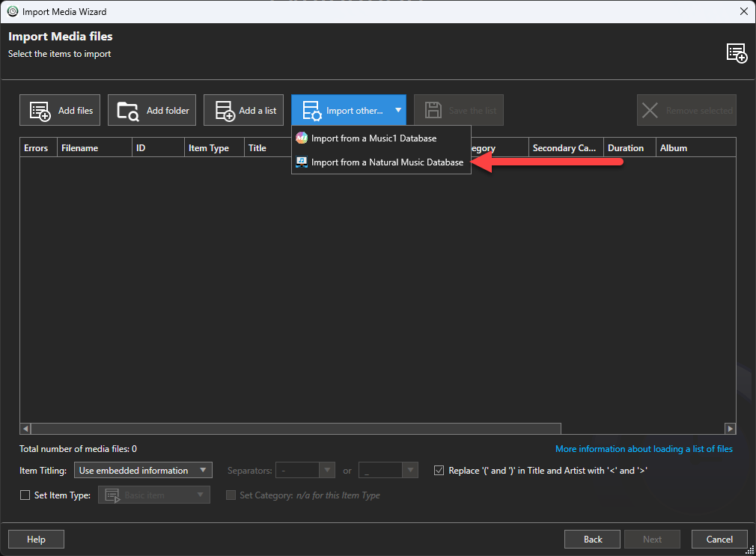This screenshot has height=556, width=756.
Task: Choose Import from a Natural Music Database
Action: pyautogui.click(x=381, y=162)
